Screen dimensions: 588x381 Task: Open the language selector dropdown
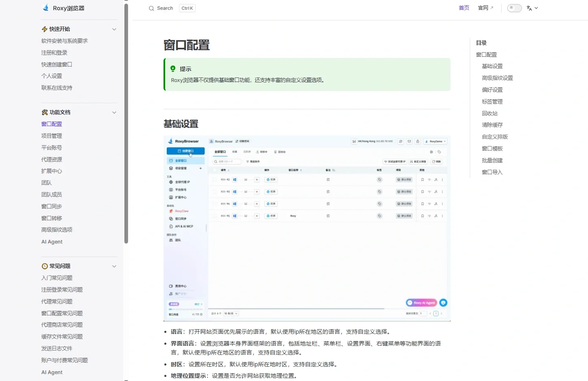(532, 8)
